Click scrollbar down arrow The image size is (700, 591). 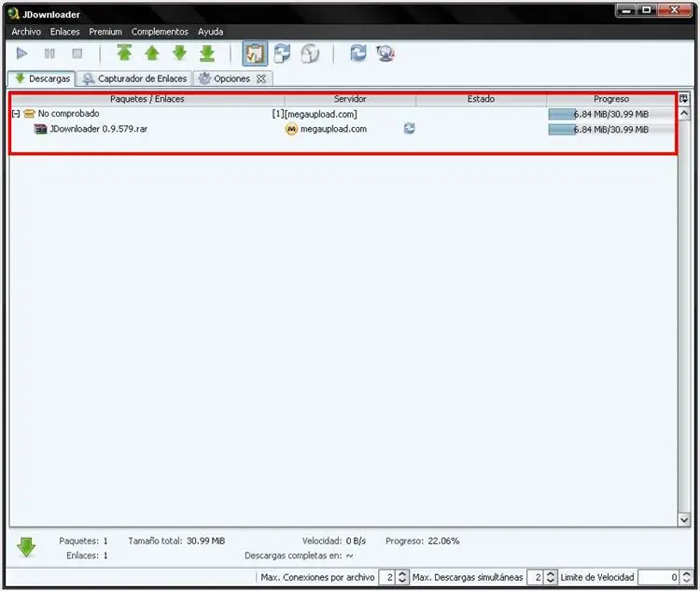tap(684, 519)
